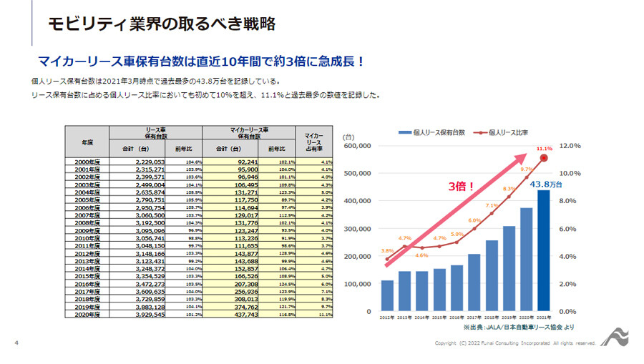
Task: Click the table value 2,229,053
Action: point(150,162)
